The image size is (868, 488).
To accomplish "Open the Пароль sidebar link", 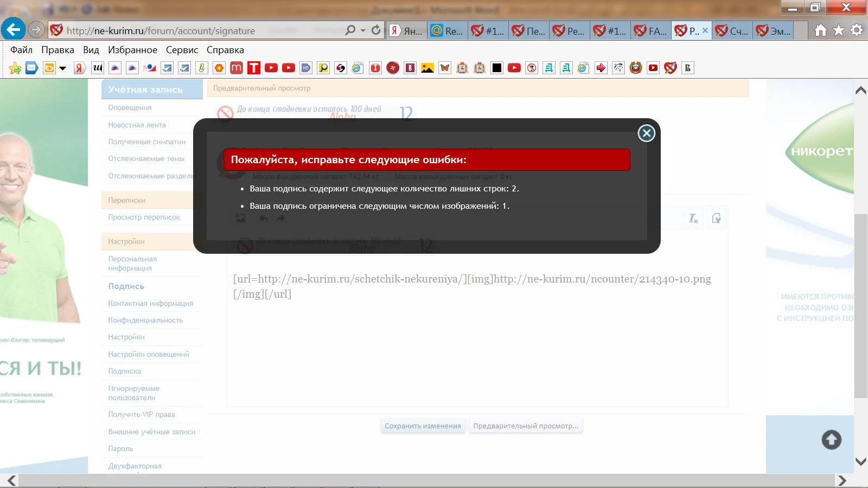I will 120,448.
